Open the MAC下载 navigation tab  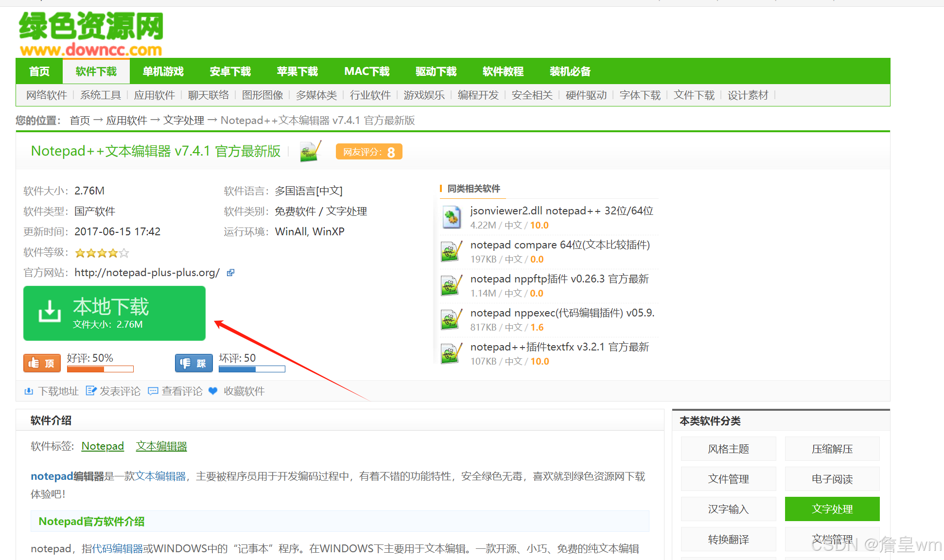coord(367,71)
